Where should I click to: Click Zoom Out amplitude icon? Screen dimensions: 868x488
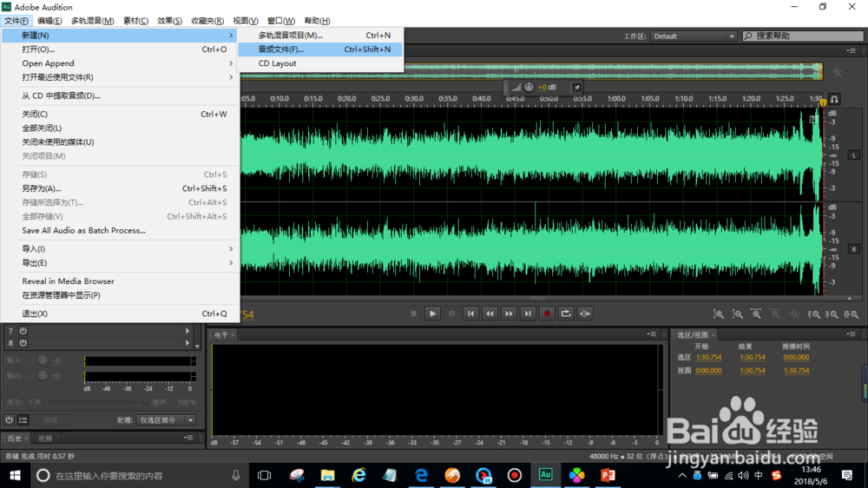[737, 314]
